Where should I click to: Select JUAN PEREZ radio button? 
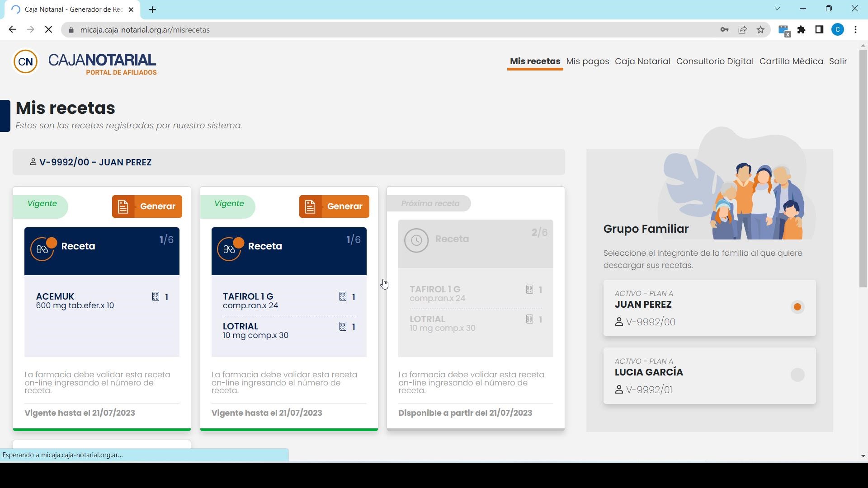(x=797, y=307)
